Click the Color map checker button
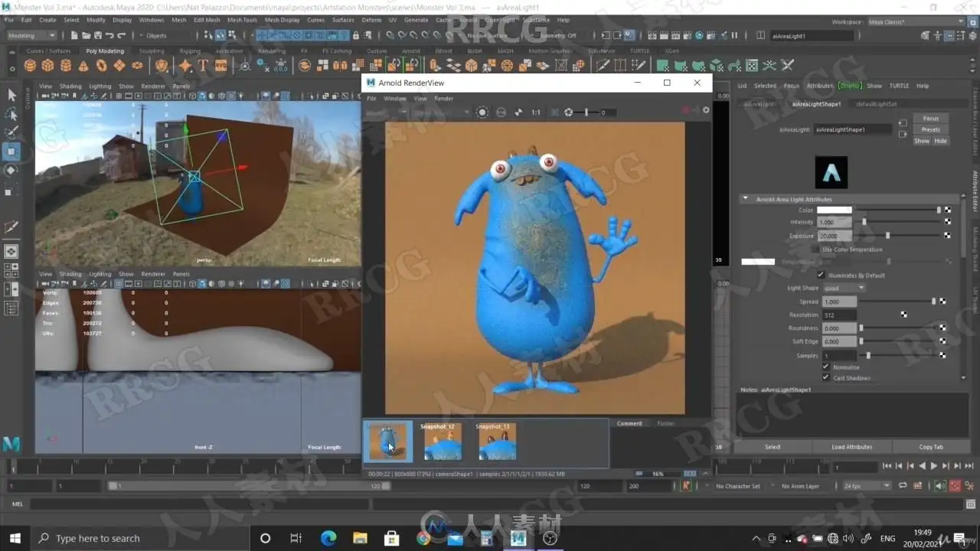 [948, 210]
